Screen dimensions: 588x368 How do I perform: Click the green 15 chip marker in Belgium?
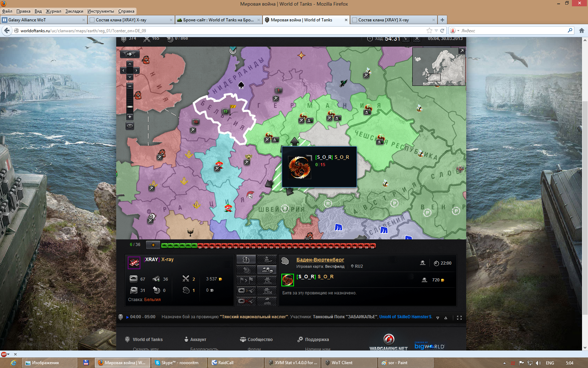225,111
